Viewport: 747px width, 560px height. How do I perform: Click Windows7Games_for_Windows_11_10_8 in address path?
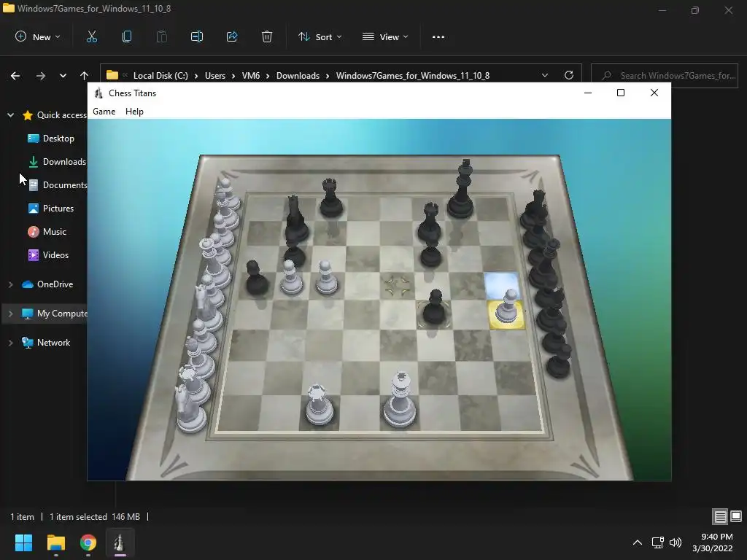click(x=413, y=75)
